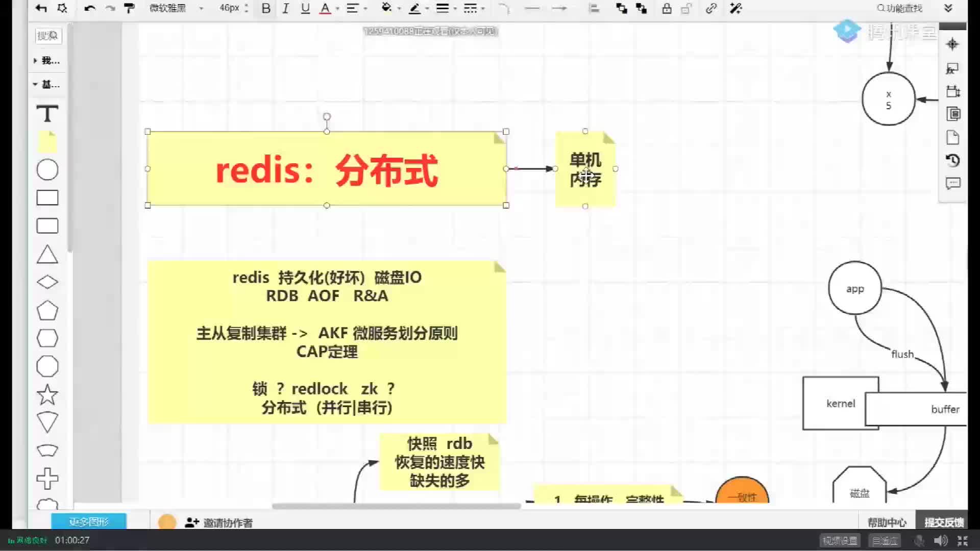Click the fill color bucket icon
The width and height of the screenshot is (980, 551).
(386, 8)
